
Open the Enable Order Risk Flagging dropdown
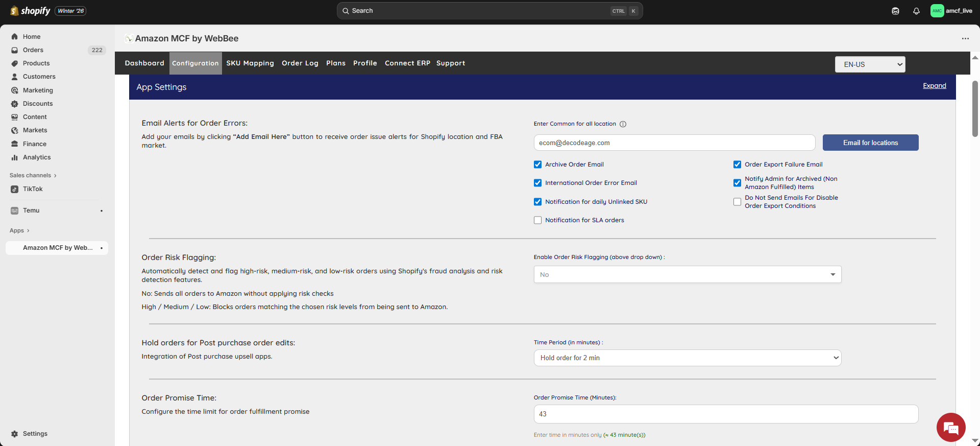[x=687, y=274]
